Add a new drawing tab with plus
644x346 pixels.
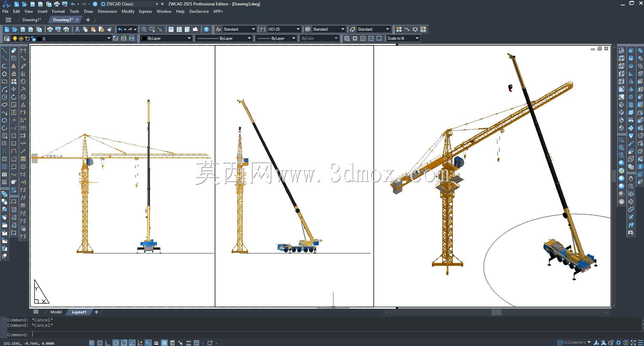tap(88, 20)
